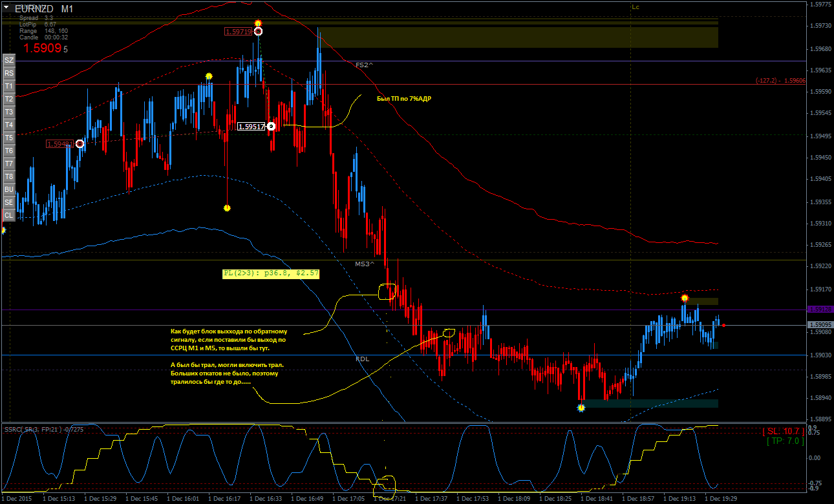This screenshot has height=504, width=834.
Task: Select the 'А был бы трал' text annotation
Action: (228, 373)
